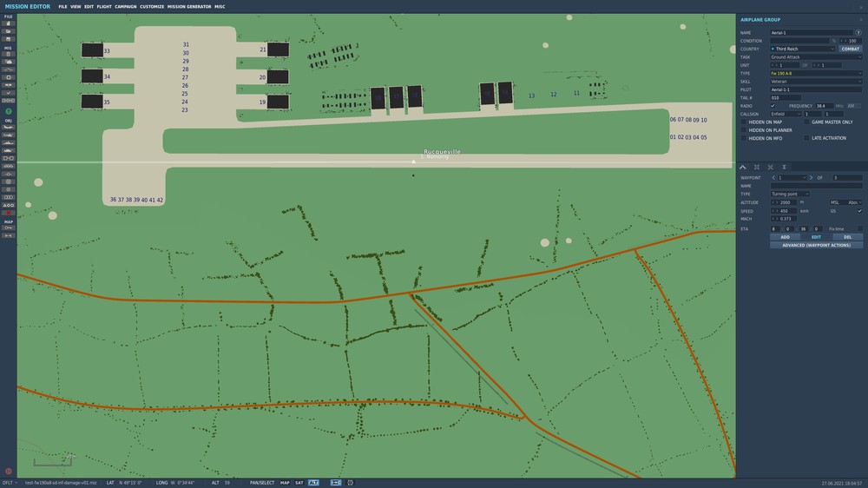Open the route waypoints tab icon
The width and height of the screenshot is (868, 488).
tap(743, 167)
